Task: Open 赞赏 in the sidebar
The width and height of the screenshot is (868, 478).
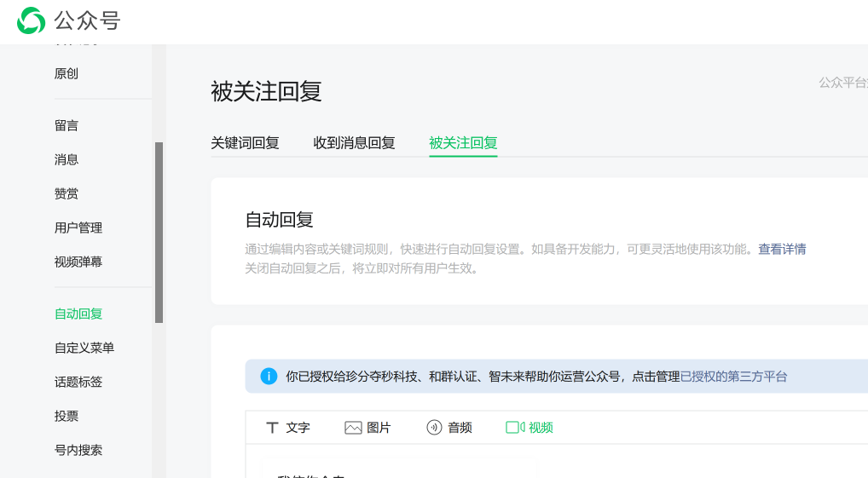Action: [67, 194]
